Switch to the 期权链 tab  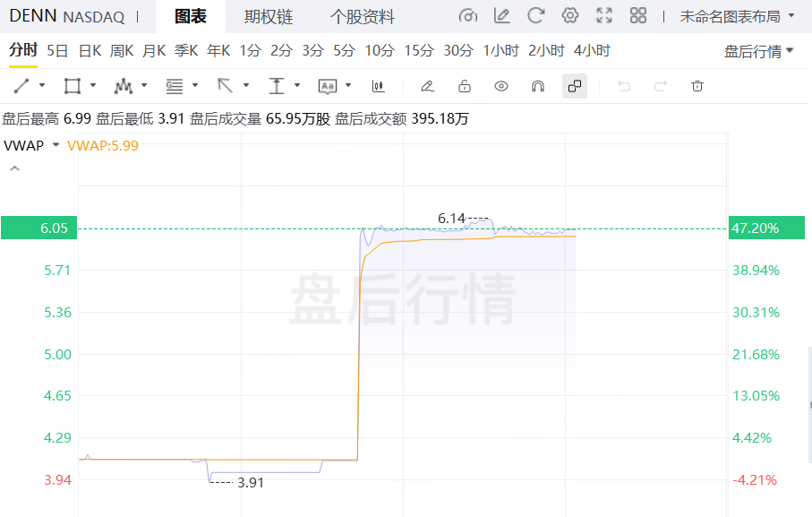(269, 16)
